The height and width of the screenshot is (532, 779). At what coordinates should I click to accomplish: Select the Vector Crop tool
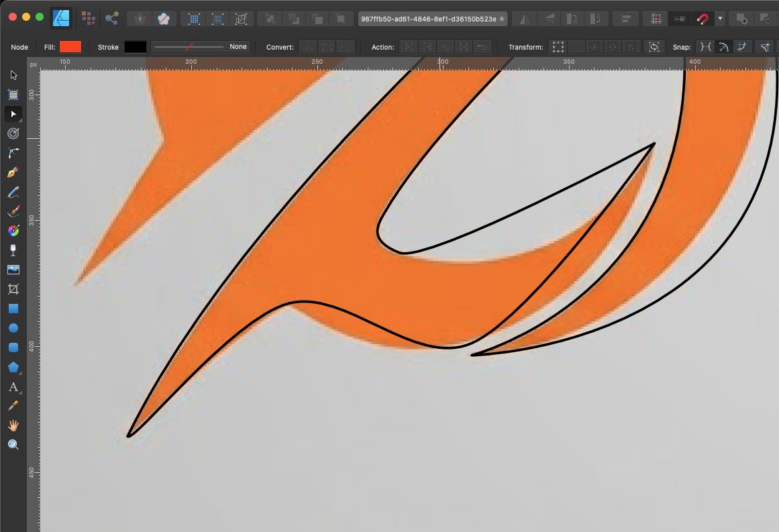point(13,289)
